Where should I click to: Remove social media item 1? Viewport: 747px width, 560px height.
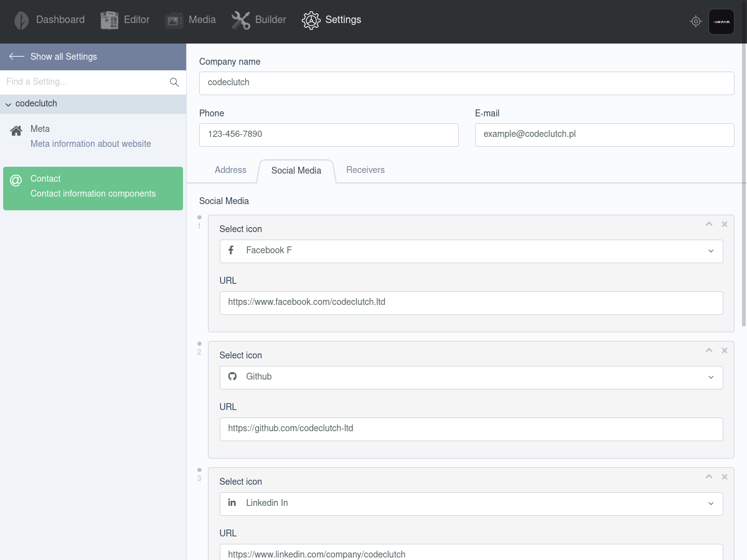tap(725, 224)
